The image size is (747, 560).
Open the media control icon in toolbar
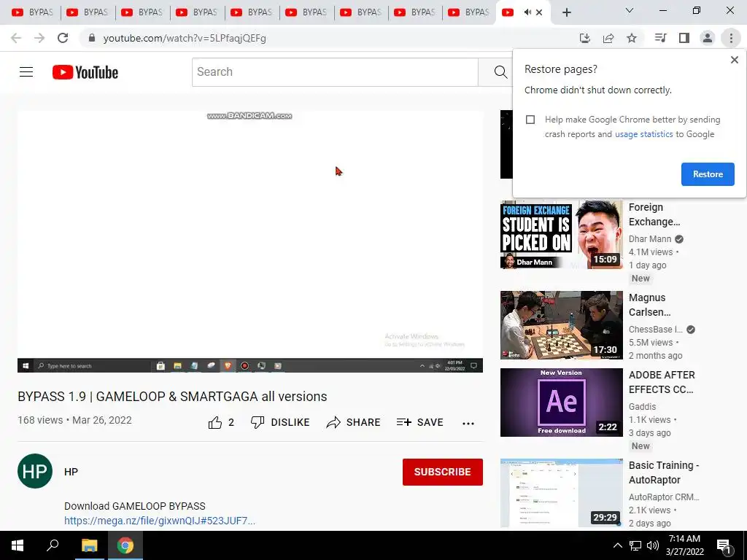coord(660,38)
